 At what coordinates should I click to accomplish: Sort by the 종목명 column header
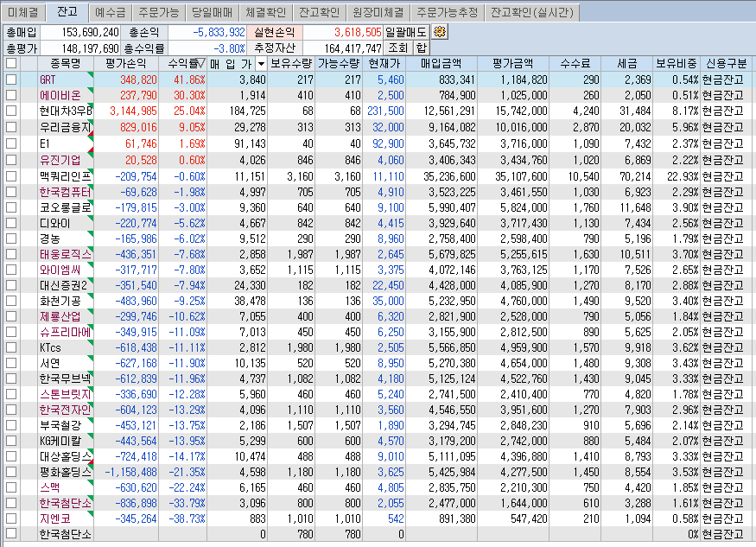(66, 63)
